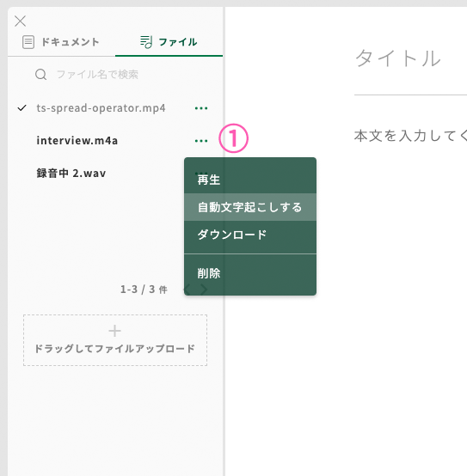
Task: Open more options for ts-spread-operator.mp4
Action: pos(201,108)
